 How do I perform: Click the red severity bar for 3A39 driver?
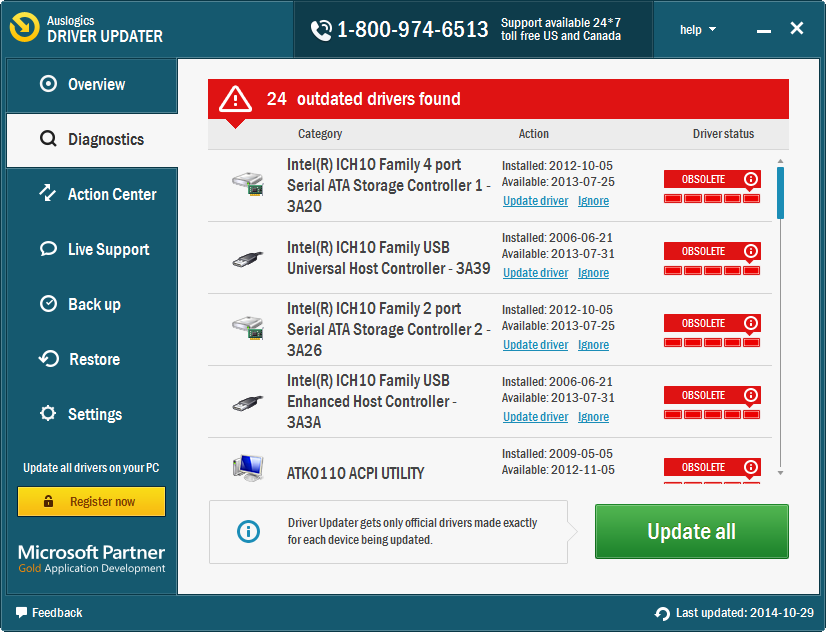(x=712, y=271)
